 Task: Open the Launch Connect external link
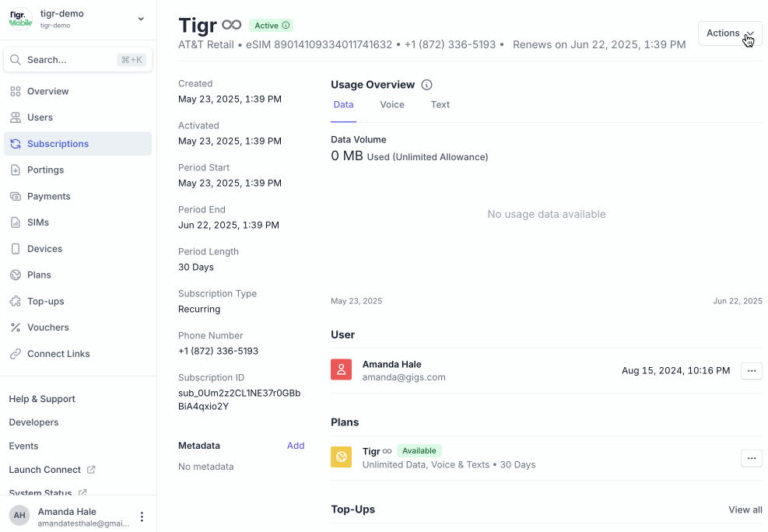(x=52, y=470)
